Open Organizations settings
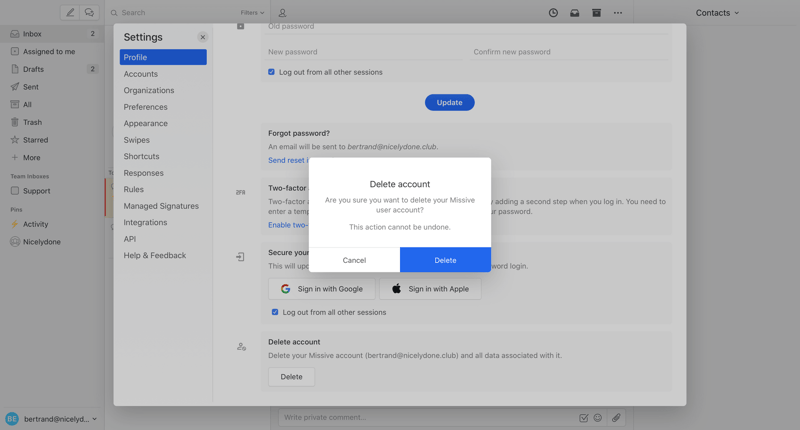This screenshot has width=800, height=430. 163,90
